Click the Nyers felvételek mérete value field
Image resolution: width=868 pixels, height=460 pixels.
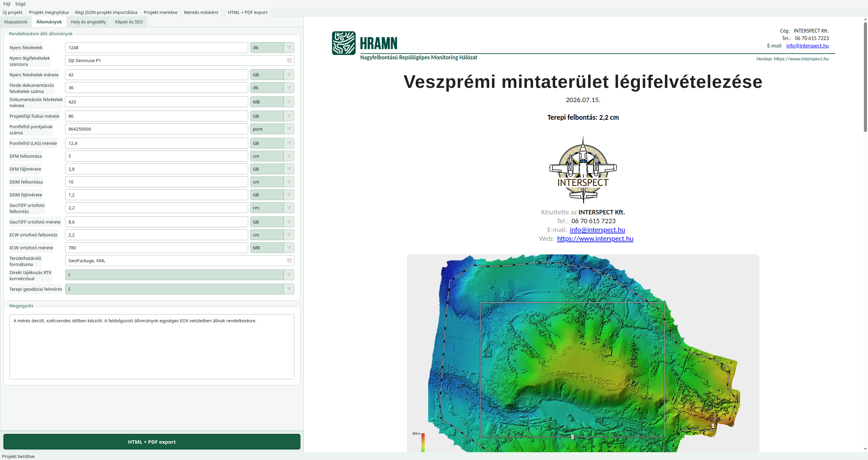[157, 75]
